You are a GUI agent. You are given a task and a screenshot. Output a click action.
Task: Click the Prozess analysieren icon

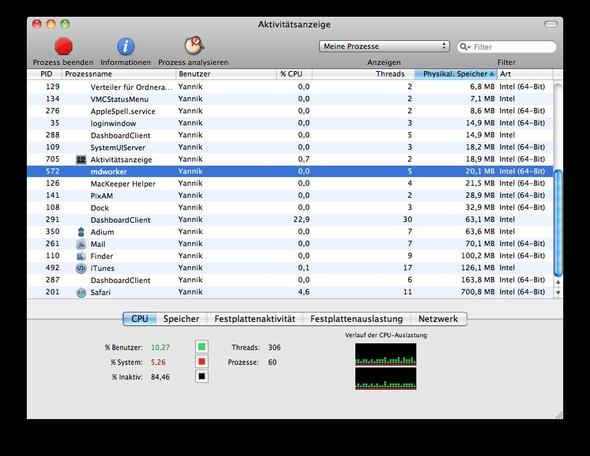tap(193, 46)
